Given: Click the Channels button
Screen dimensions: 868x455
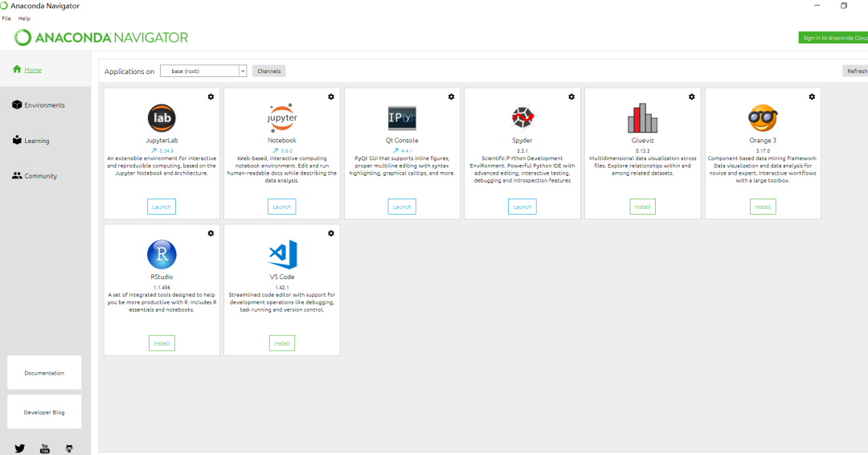Looking at the screenshot, I should pyautogui.click(x=269, y=71).
